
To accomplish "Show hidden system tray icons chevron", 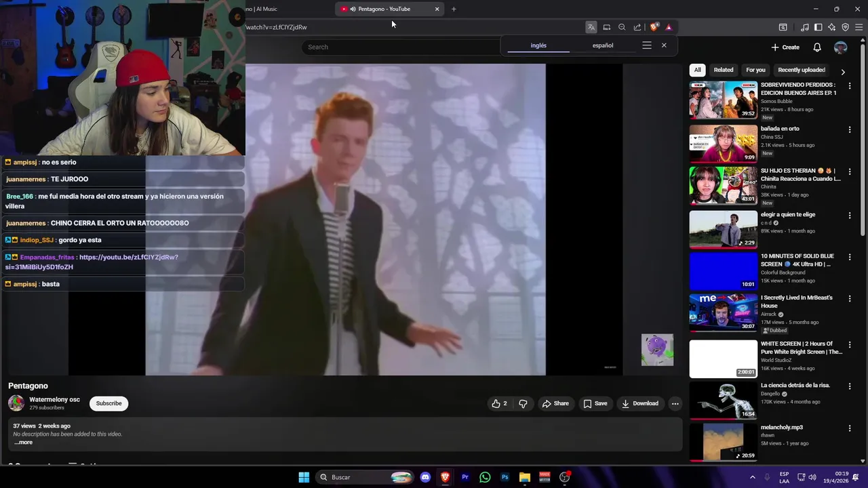I will [752, 477].
